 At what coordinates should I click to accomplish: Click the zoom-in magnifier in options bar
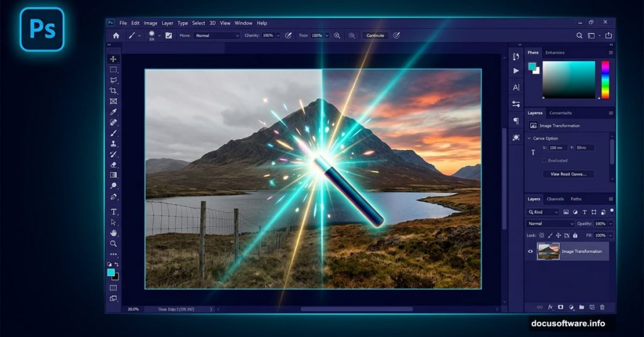tap(337, 36)
